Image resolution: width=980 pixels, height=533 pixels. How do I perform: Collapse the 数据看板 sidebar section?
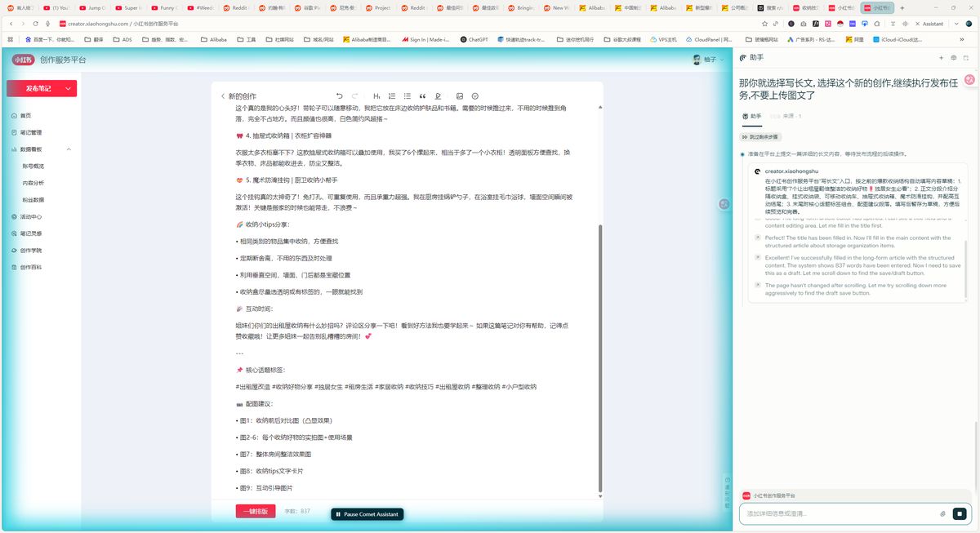click(69, 149)
